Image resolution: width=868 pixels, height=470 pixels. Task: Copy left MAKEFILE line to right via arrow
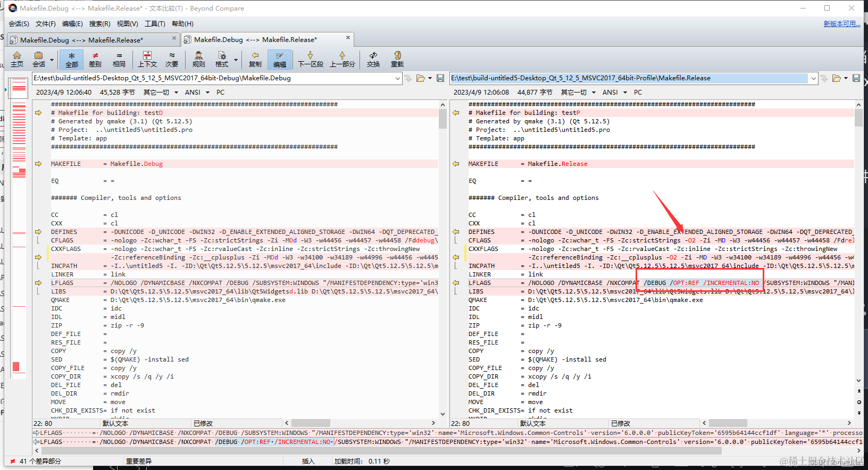(38, 164)
